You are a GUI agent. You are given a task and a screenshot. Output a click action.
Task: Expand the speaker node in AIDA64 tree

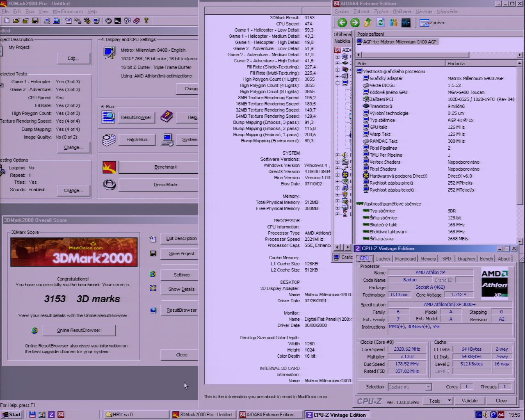tap(338, 155)
